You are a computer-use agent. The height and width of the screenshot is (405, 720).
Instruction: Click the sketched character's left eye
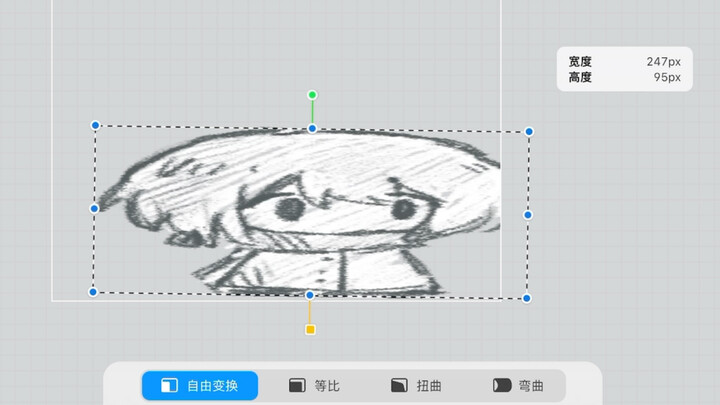[289, 208]
